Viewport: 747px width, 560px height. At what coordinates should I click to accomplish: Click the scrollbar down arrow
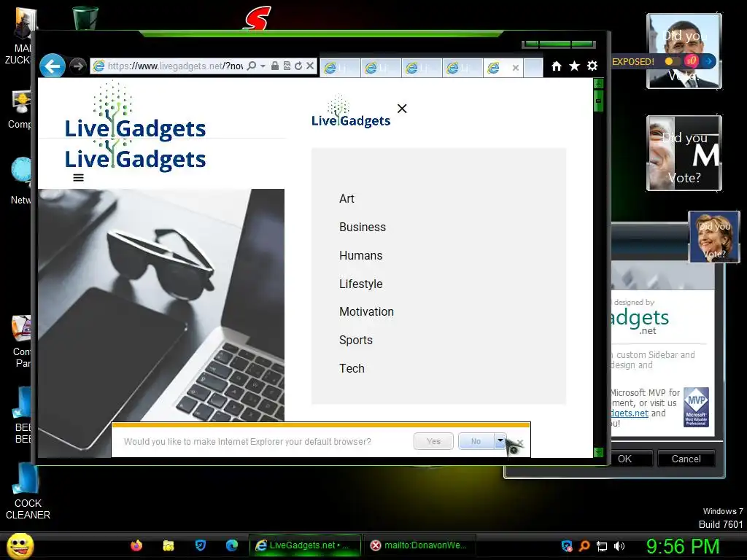(598, 452)
